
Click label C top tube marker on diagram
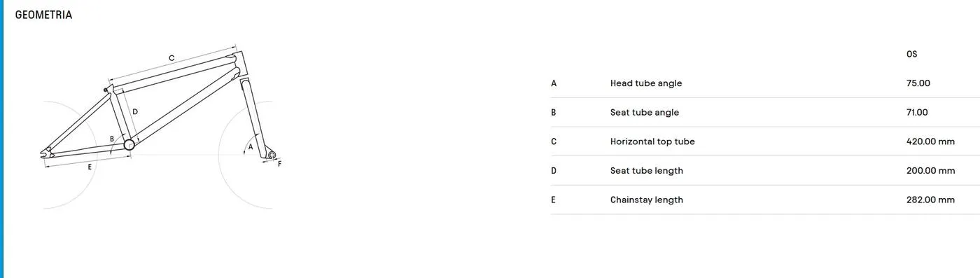point(171,58)
